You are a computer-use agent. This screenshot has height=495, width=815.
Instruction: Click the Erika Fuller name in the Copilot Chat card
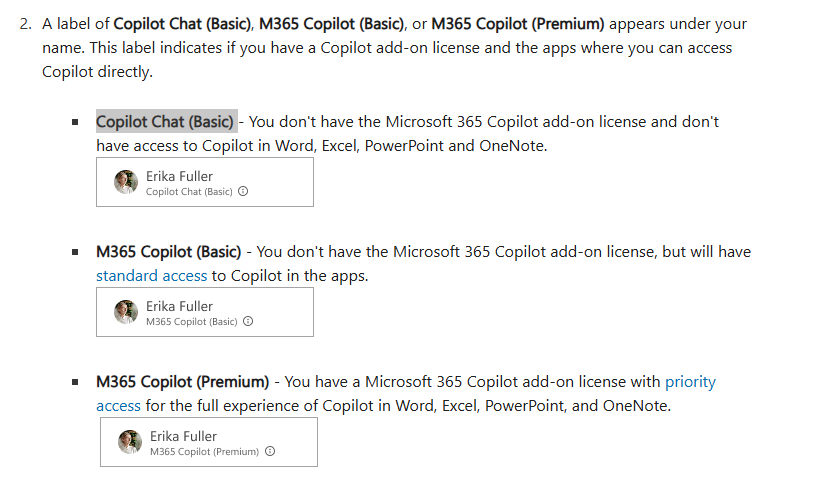tap(179, 176)
